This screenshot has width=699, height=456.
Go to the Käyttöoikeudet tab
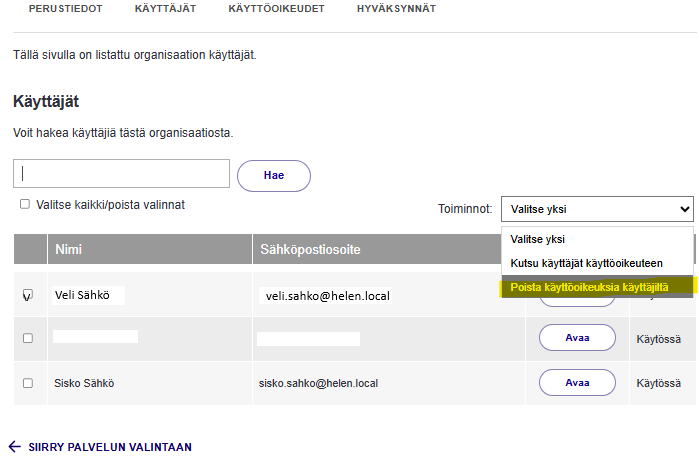[x=276, y=8]
